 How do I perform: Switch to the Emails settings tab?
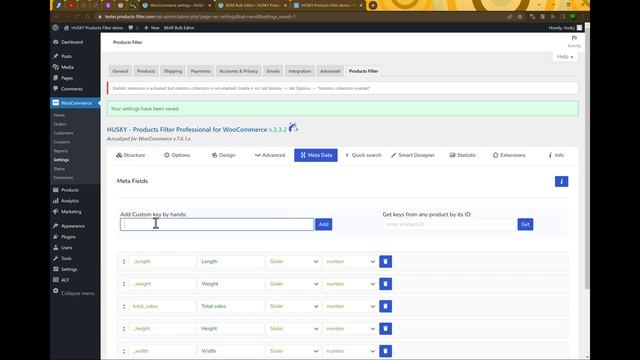click(273, 71)
